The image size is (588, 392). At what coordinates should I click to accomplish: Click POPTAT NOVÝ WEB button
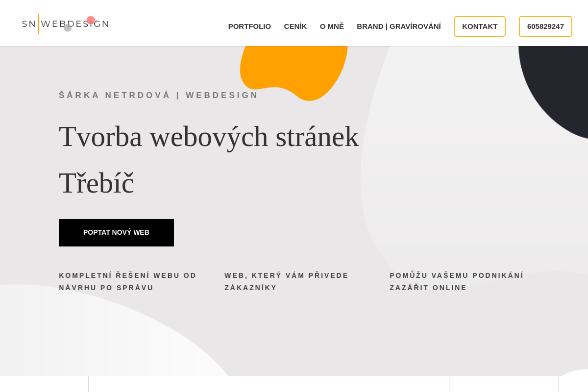(116, 232)
